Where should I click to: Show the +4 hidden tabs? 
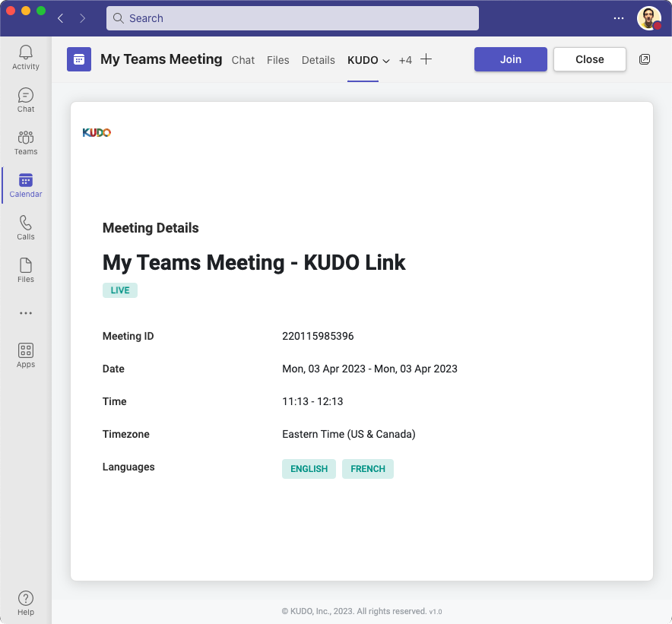(405, 60)
